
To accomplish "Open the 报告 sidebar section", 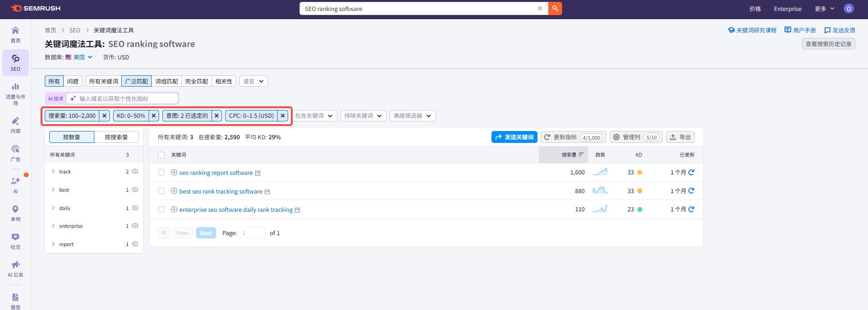I will (x=15, y=301).
